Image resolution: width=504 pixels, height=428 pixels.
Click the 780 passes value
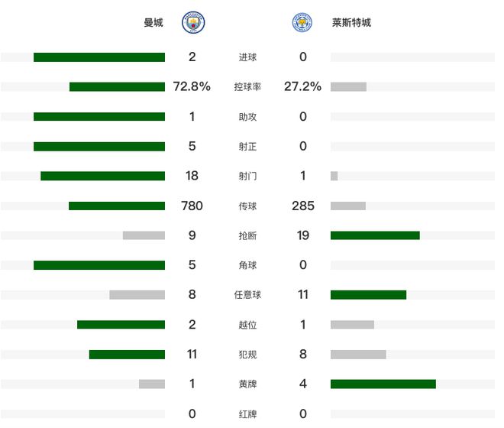(192, 206)
